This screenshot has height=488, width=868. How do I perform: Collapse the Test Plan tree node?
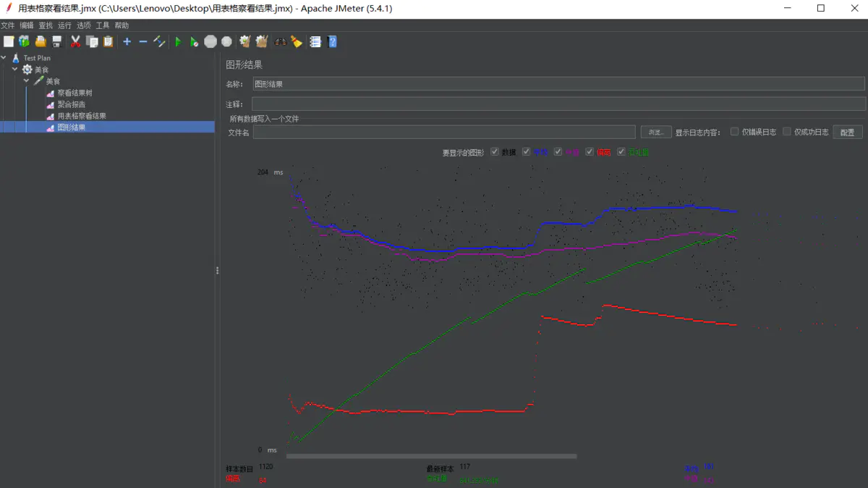tap(4, 58)
